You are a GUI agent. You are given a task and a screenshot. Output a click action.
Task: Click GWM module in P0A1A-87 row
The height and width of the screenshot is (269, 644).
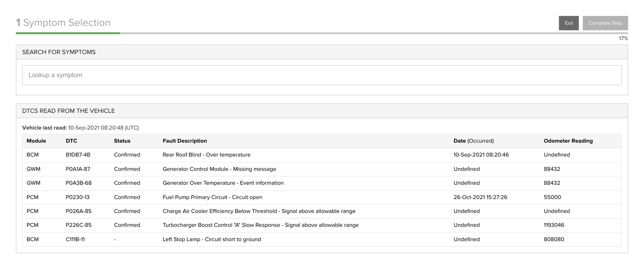(x=33, y=169)
